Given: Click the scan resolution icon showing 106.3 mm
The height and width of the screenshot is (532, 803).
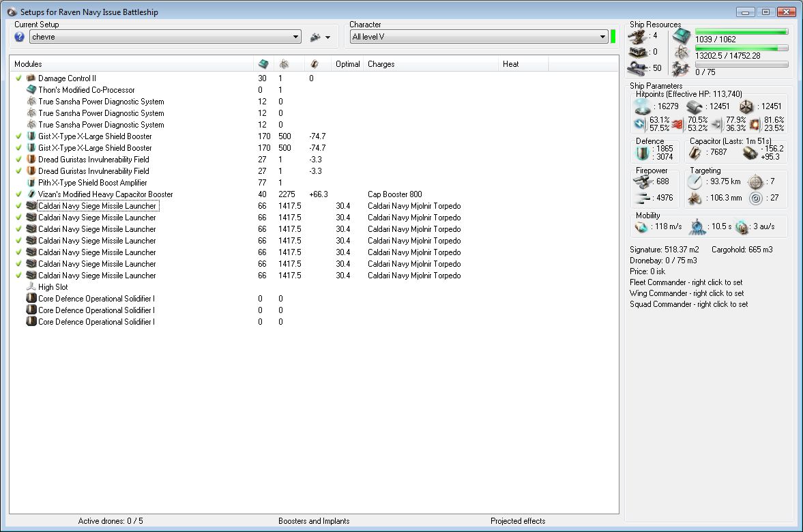Looking at the screenshot, I should (695, 198).
